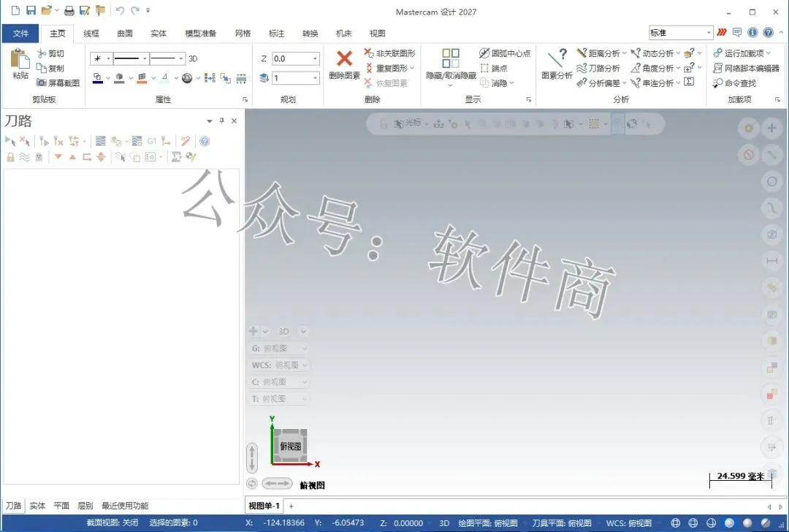789x532 pixels.
Task: Open 刀路分析 toolpath analysis
Action: point(598,68)
